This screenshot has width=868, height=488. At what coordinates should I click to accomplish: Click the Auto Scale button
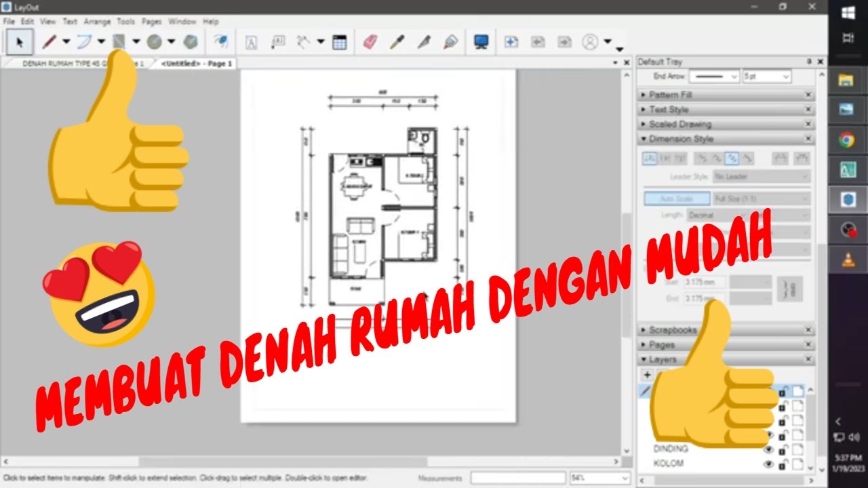click(677, 199)
